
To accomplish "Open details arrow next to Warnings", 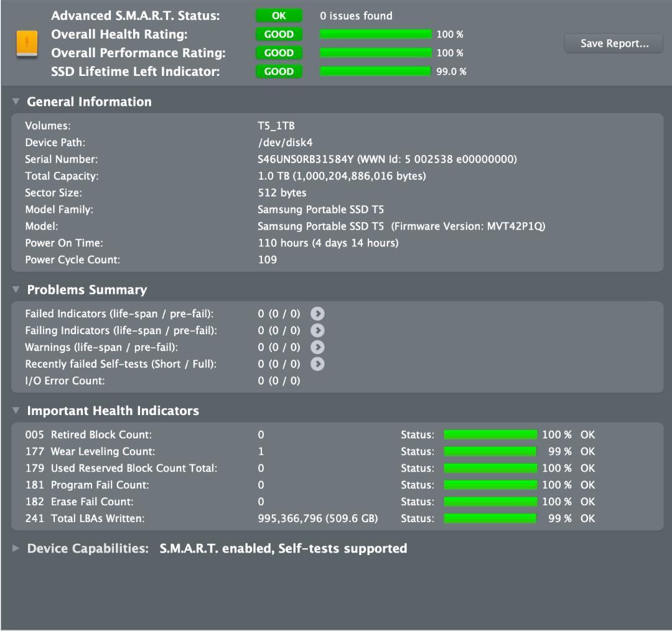I will tap(317, 347).
